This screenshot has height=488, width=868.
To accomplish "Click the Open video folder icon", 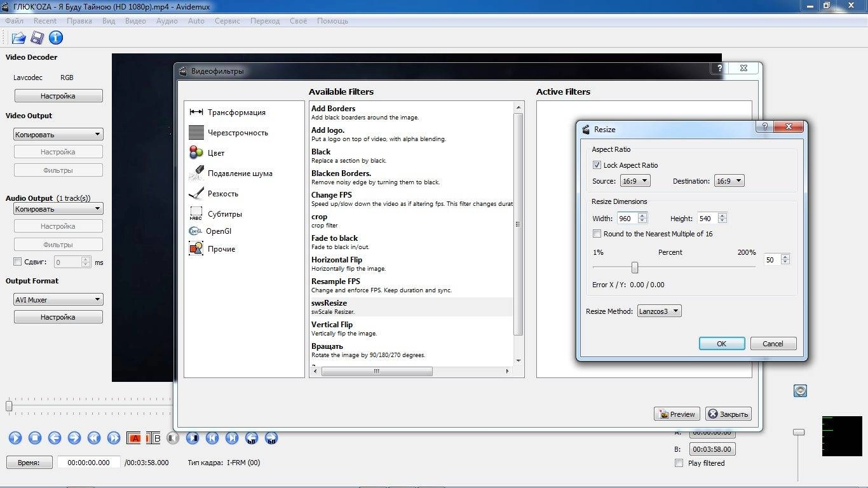I will [18, 38].
